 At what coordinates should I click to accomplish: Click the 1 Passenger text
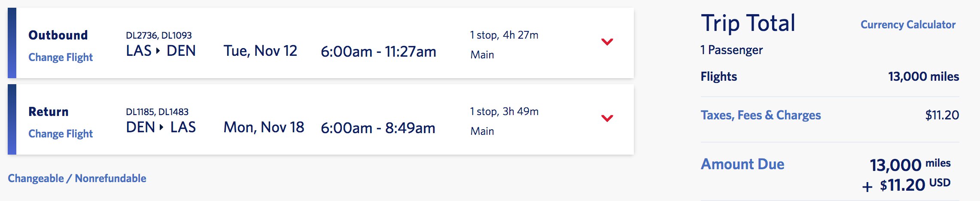pyautogui.click(x=731, y=50)
